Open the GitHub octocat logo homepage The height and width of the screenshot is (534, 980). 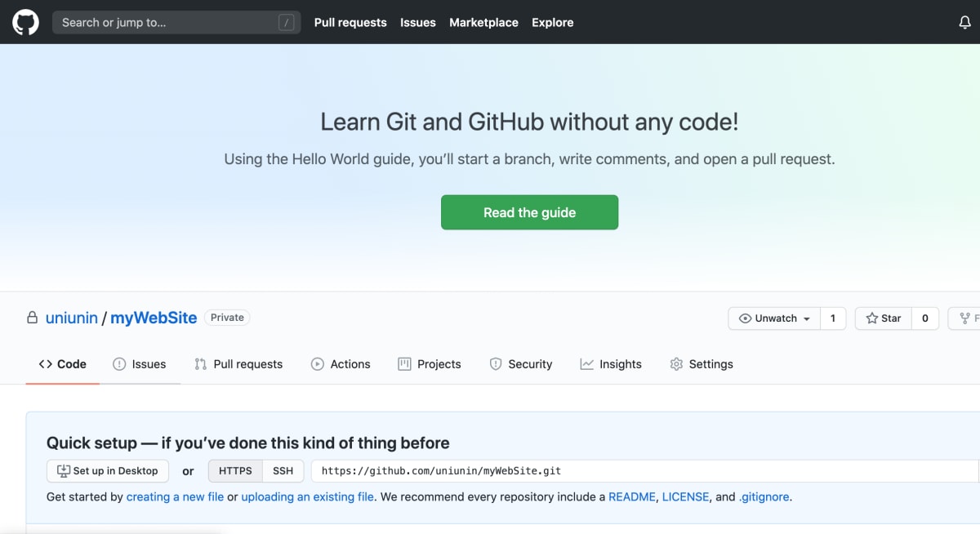[25, 22]
